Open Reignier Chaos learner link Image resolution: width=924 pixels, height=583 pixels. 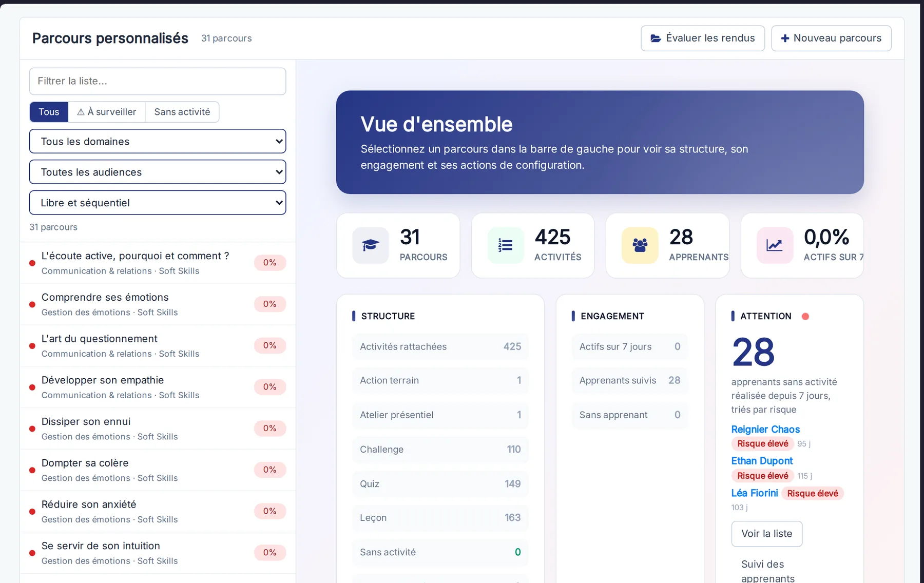765,429
